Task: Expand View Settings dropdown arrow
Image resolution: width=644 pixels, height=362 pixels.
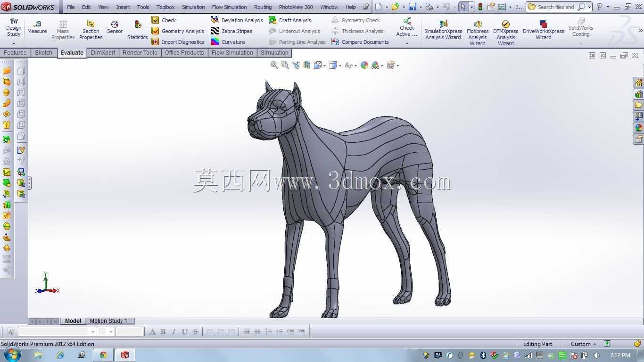Action: click(x=398, y=66)
